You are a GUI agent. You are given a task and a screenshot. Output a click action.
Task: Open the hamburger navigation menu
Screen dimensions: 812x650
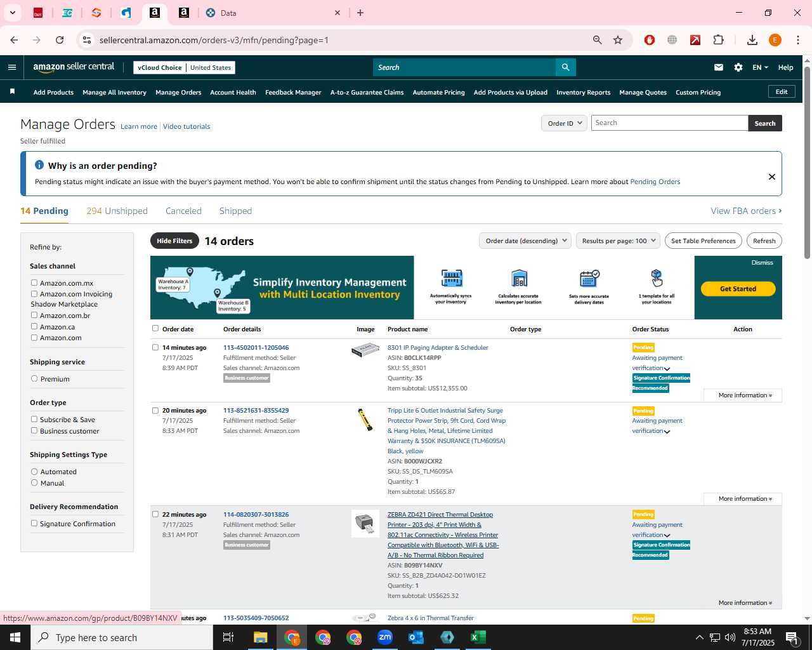click(12, 67)
